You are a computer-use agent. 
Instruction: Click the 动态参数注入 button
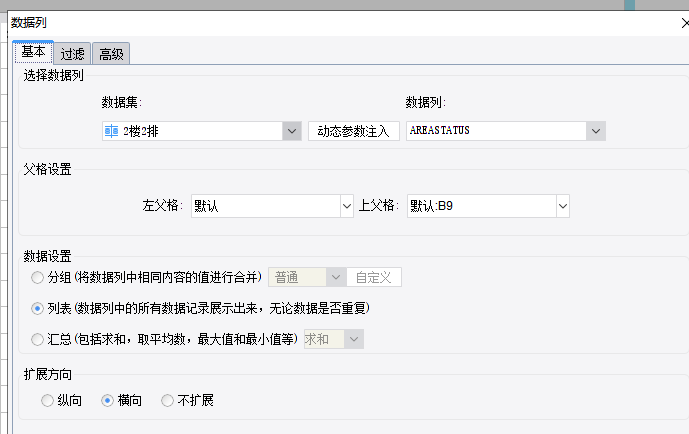tap(354, 131)
